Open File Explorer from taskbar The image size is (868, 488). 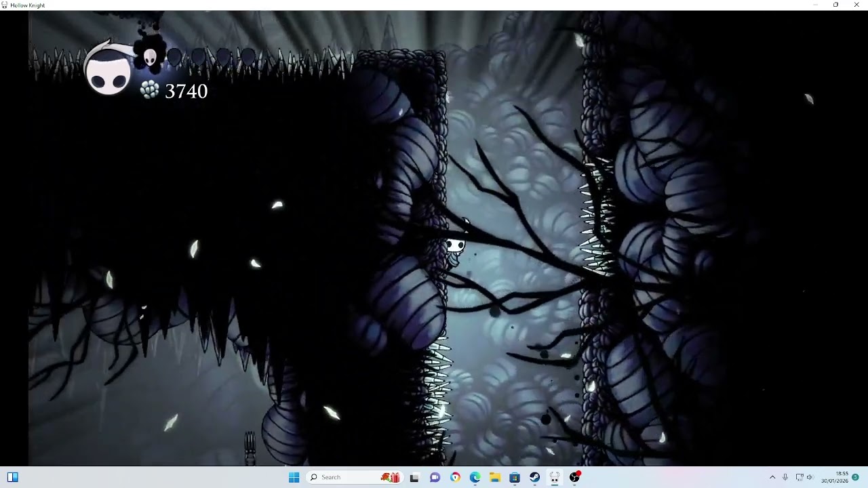[495, 477]
